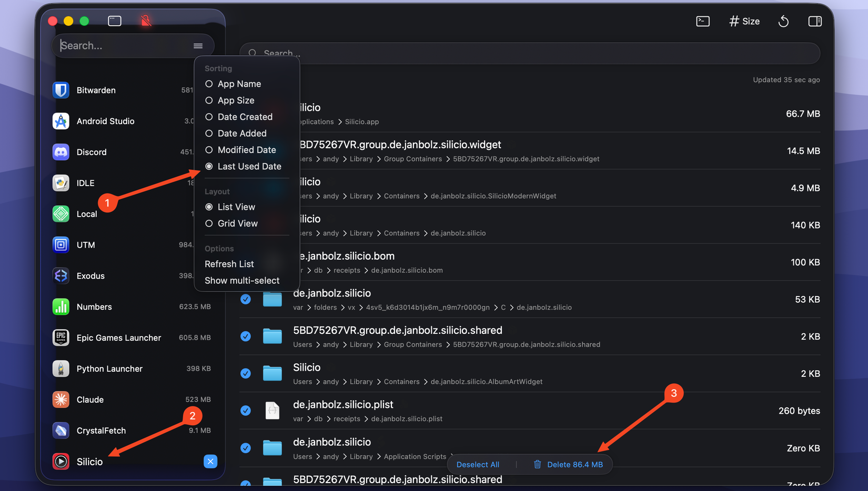Select the UTM app icon

coord(60,244)
